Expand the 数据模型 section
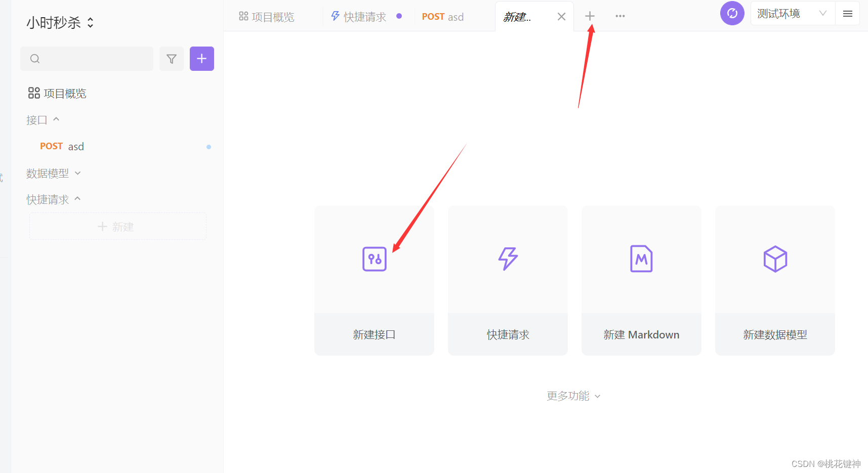Viewport: 868px width, 473px height. (x=54, y=174)
